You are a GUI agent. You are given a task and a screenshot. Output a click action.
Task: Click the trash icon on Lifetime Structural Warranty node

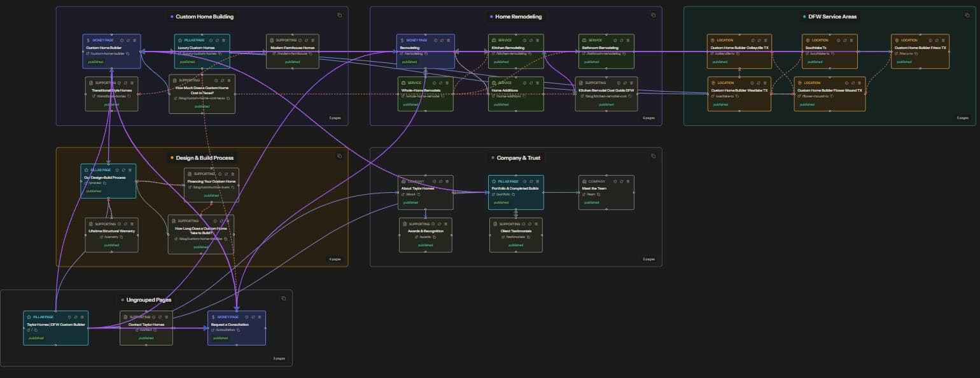coord(132,224)
